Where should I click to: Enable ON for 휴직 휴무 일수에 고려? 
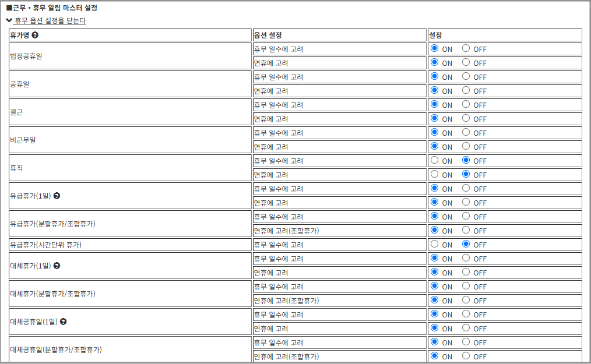pyautogui.click(x=434, y=160)
